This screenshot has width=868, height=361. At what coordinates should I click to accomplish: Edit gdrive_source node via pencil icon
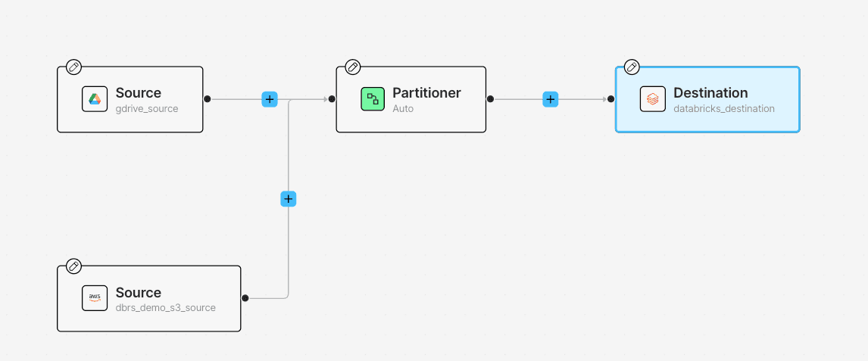73,67
